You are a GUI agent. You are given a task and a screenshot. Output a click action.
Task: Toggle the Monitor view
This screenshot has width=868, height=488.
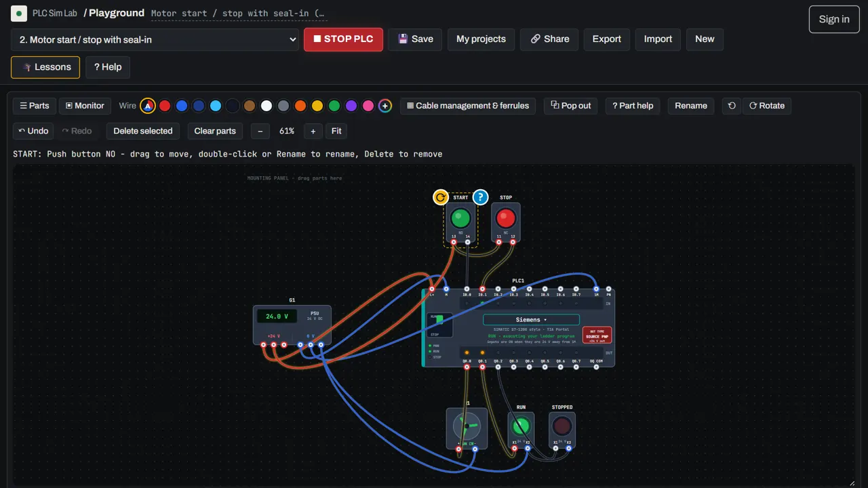pyautogui.click(x=85, y=106)
